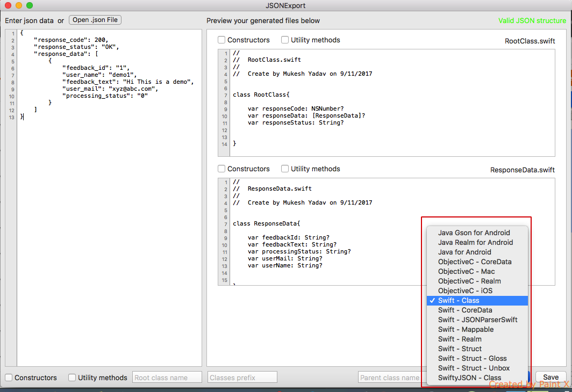Enable Utility methods for RootClass.swift

click(285, 40)
